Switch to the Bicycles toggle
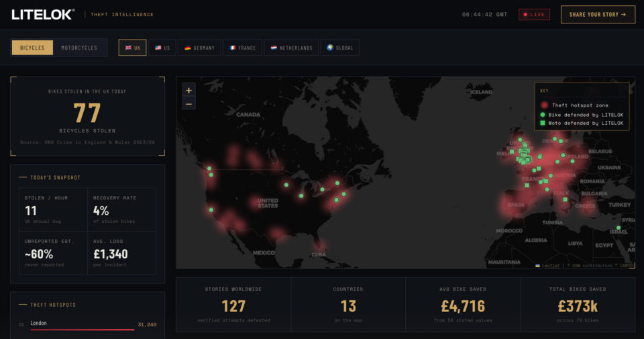 point(32,48)
